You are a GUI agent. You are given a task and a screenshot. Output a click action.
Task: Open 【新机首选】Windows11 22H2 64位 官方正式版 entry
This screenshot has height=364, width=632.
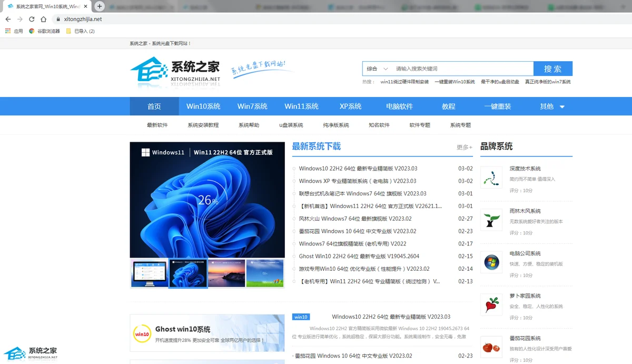pos(370,206)
